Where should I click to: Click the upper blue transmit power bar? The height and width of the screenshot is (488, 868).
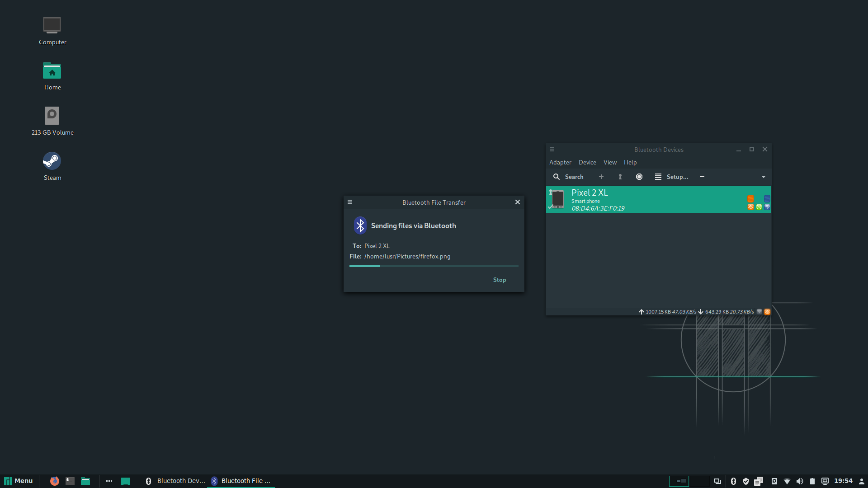(x=767, y=199)
